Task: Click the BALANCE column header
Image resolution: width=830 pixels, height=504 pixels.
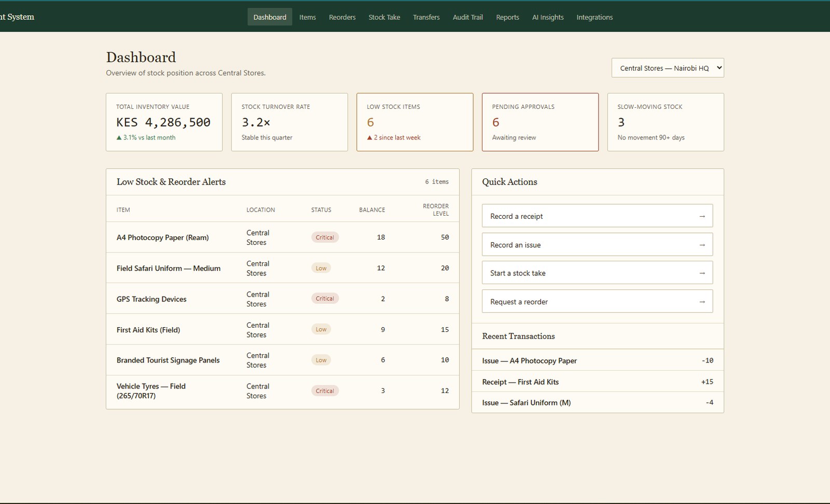Action: point(372,210)
